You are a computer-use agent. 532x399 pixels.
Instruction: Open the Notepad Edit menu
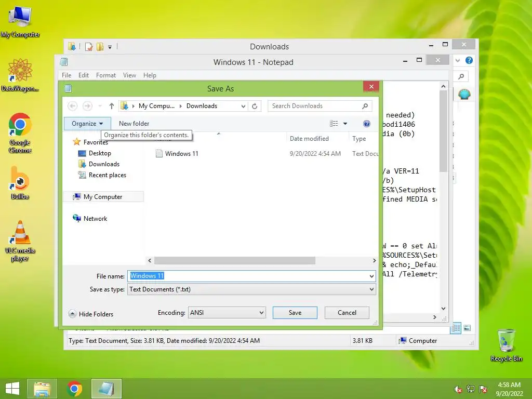[84, 75]
